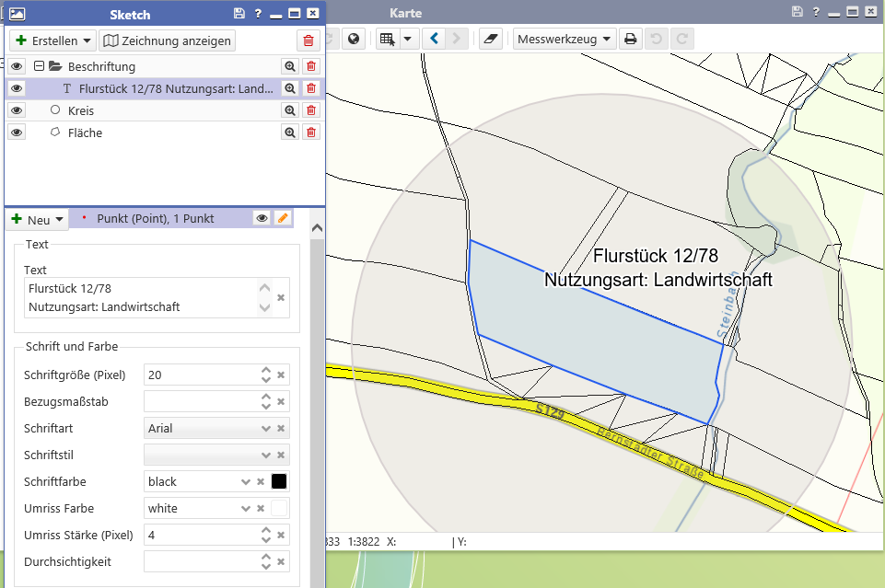
Task: Hide the Fläche object
Action: 17,133
